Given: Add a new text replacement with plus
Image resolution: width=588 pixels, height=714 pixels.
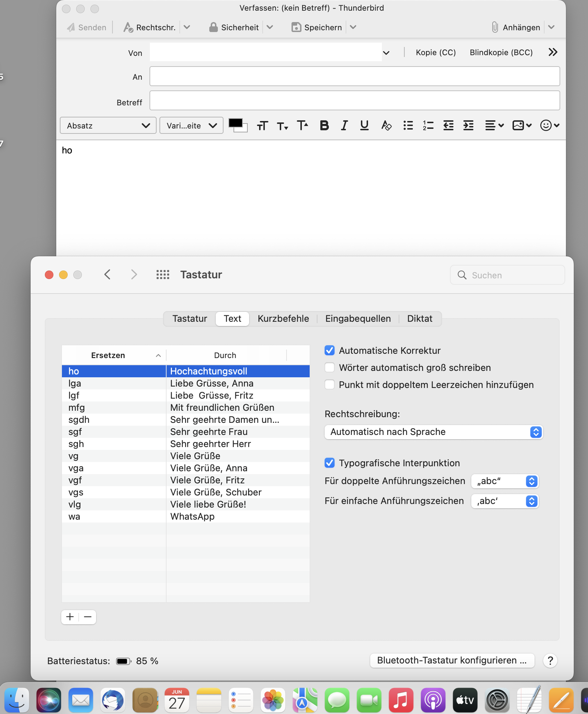Looking at the screenshot, I should tap(70, 617).
